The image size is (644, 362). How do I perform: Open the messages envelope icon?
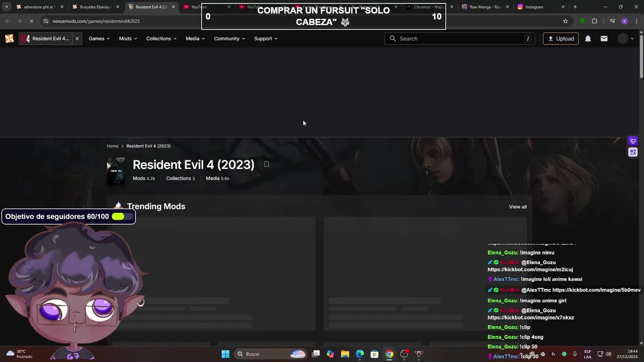pos(604,39)
